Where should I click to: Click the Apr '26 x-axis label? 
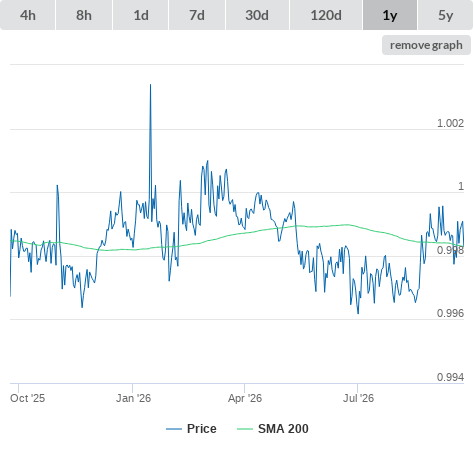tap(245, 398)
